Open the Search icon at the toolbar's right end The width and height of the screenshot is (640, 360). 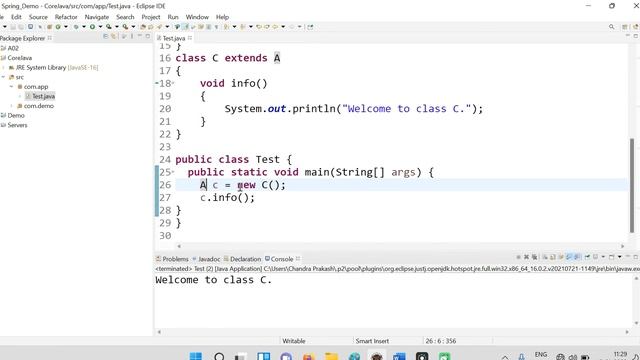point(611,27)
